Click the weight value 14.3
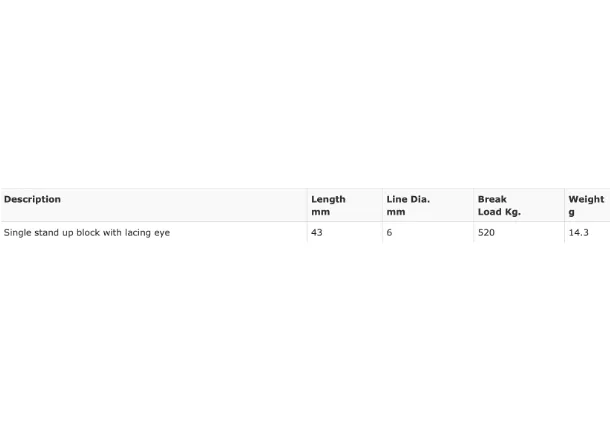Screen dimensions: 610x441 [578, 233]
